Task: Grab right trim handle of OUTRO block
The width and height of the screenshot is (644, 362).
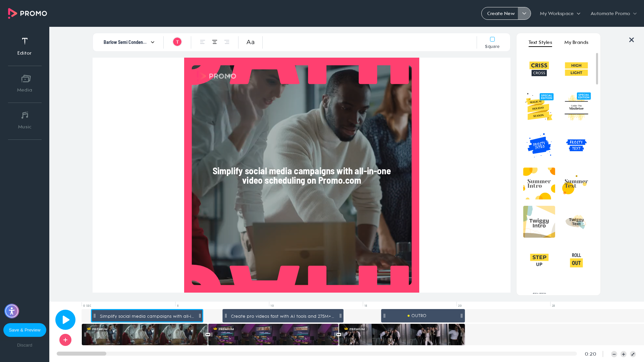Action: point(462,316)
